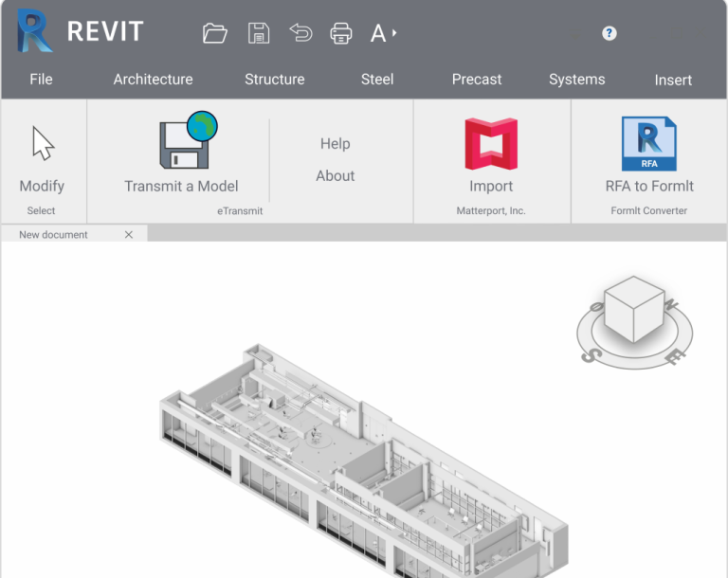Switch to the Systems tab
728x578 pixels.
click(577, 80)
